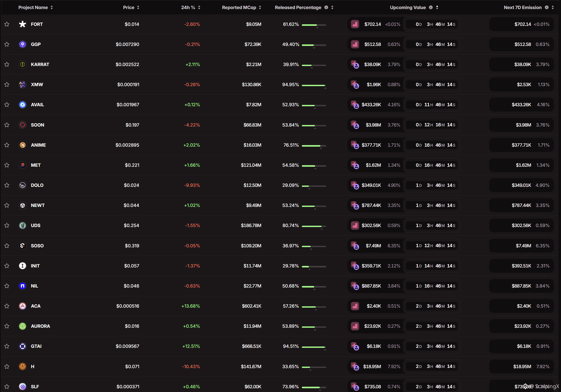The width and height of the screenshot is (561, 392).
Task: Click the FORT project logo icon
Action: tap(23, 24)
